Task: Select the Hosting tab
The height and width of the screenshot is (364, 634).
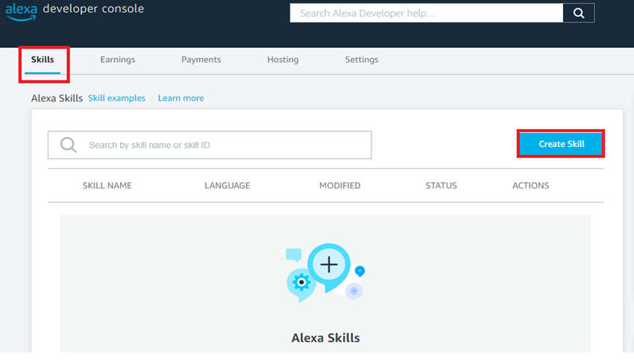Action: (x=283, y=60)
